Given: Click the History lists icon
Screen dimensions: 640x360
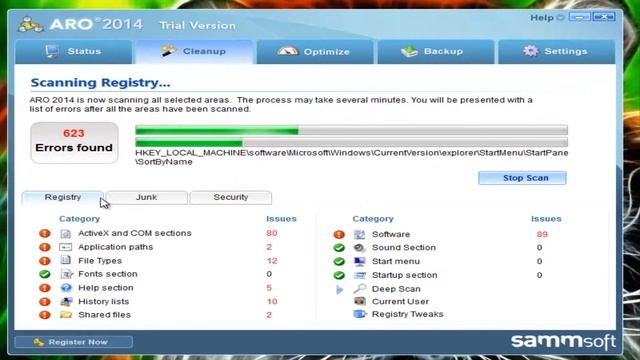Looking at the screenshot, I should [66, 302].
